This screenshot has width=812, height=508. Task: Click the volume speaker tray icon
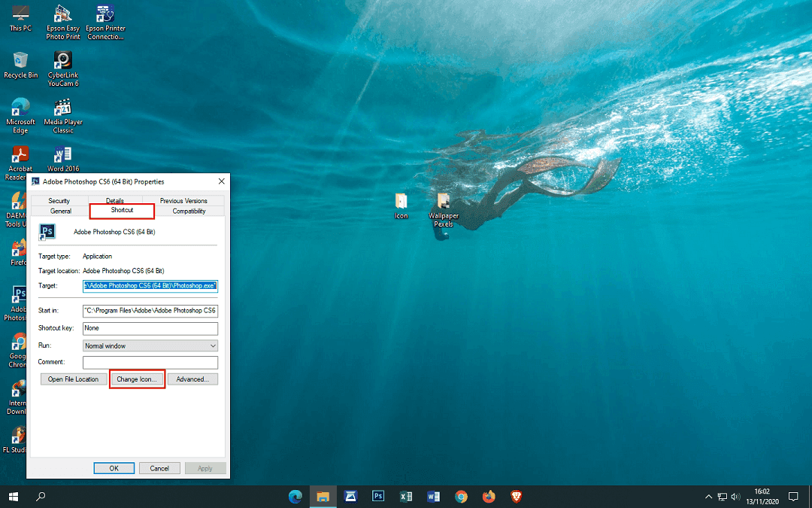pos(736,497)
